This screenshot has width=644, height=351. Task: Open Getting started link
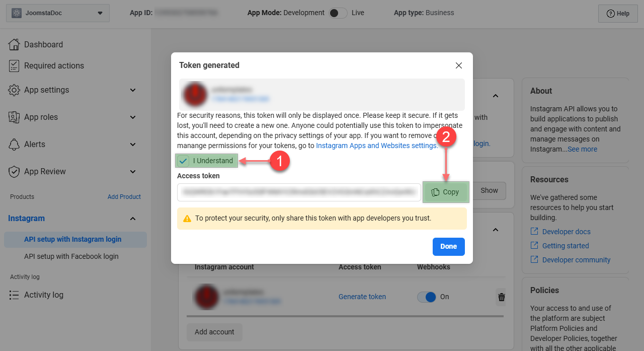click(566, 246)
